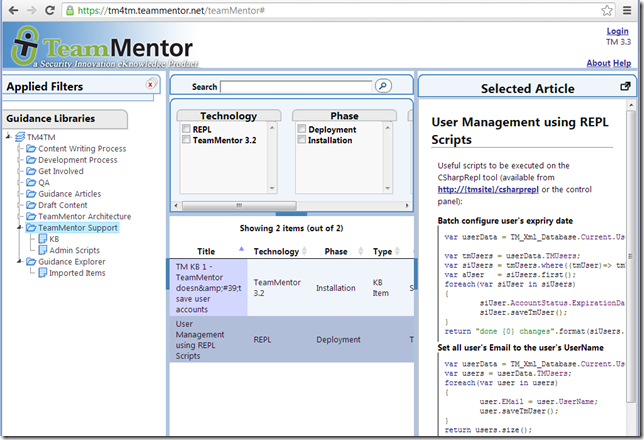
Task: Click the magnifier search button
Action: pos(383,86)
